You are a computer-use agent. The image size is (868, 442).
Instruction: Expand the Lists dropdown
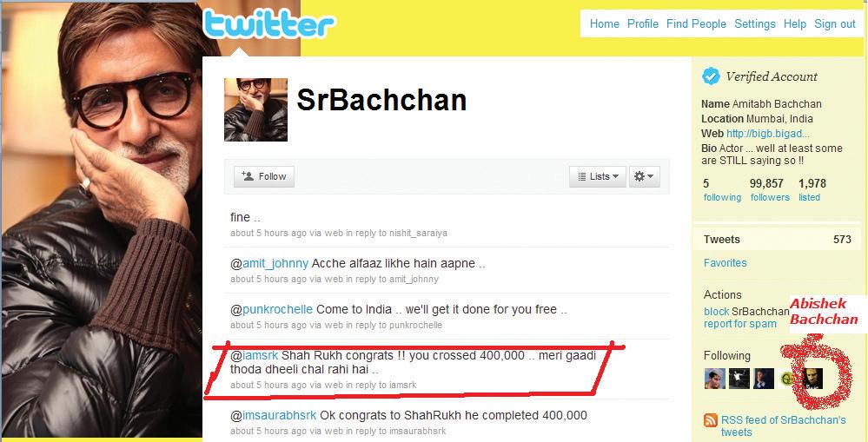click(x=597, y=176)
